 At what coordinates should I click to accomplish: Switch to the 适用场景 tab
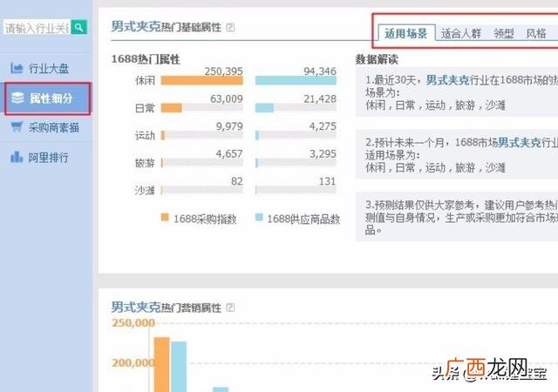406,33
